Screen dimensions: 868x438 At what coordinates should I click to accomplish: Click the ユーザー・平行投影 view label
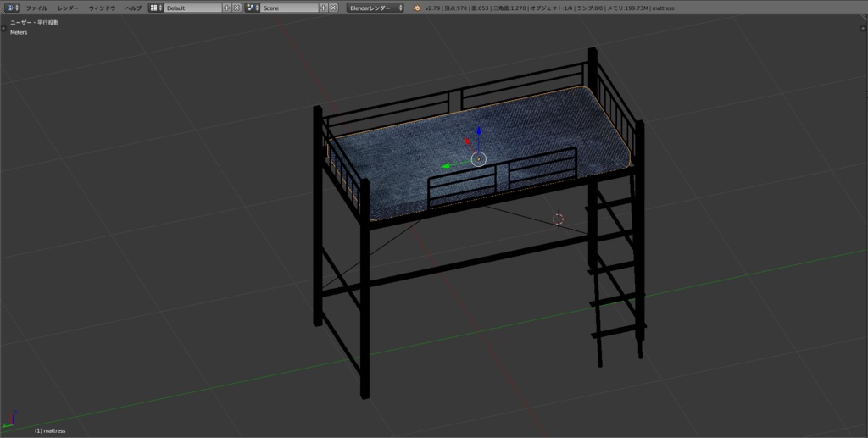[34, 23]
